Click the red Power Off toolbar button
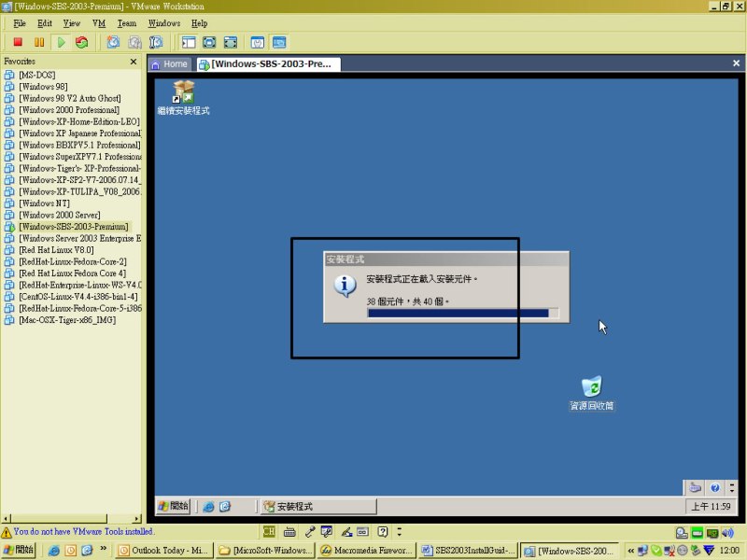Image resolution: width=747 pixels, height=560 pixels. tap(18, 42)
